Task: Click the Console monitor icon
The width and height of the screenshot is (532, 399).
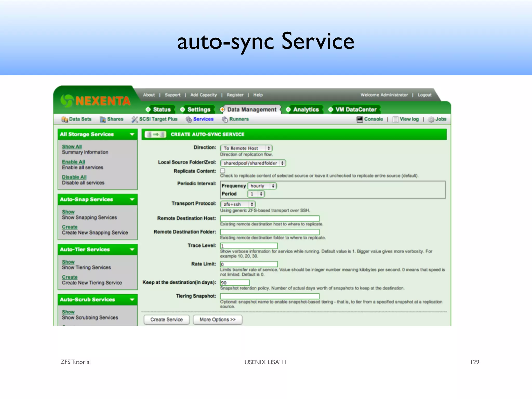Action: (360, 119)
